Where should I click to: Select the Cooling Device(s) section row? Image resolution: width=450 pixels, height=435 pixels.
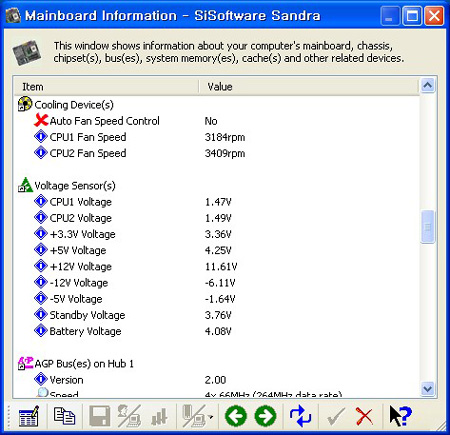pyautogui.click(x=74, y=105)
